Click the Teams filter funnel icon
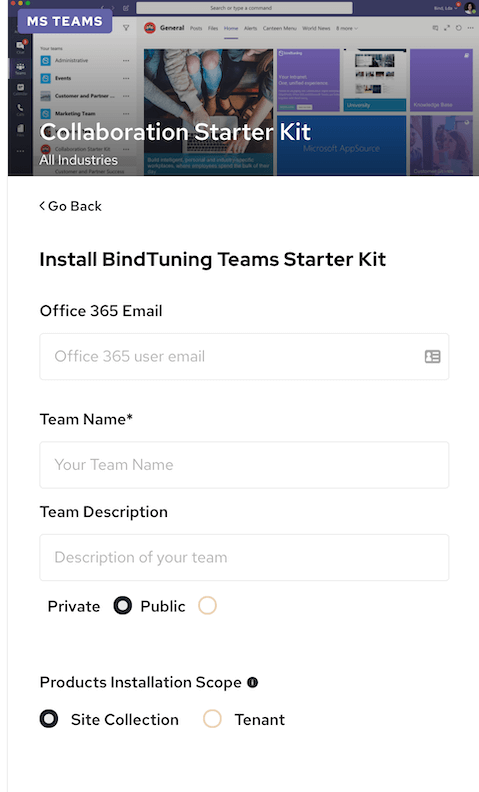 point(126,28)
